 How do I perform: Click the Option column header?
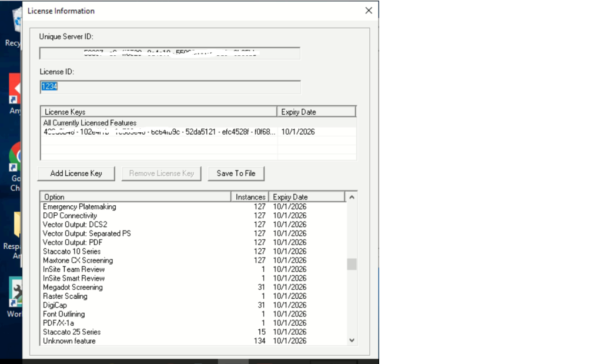(x=136, y=197)
